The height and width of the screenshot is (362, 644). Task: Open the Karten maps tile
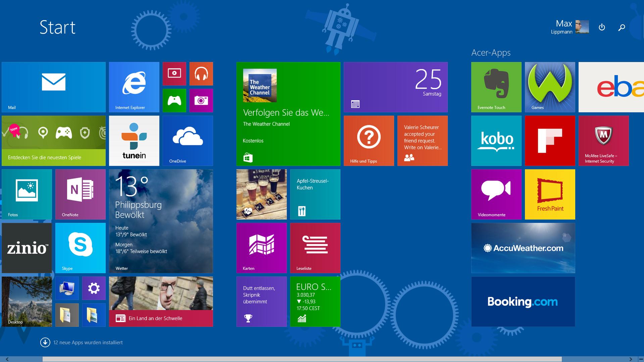[x=262, y=248]
